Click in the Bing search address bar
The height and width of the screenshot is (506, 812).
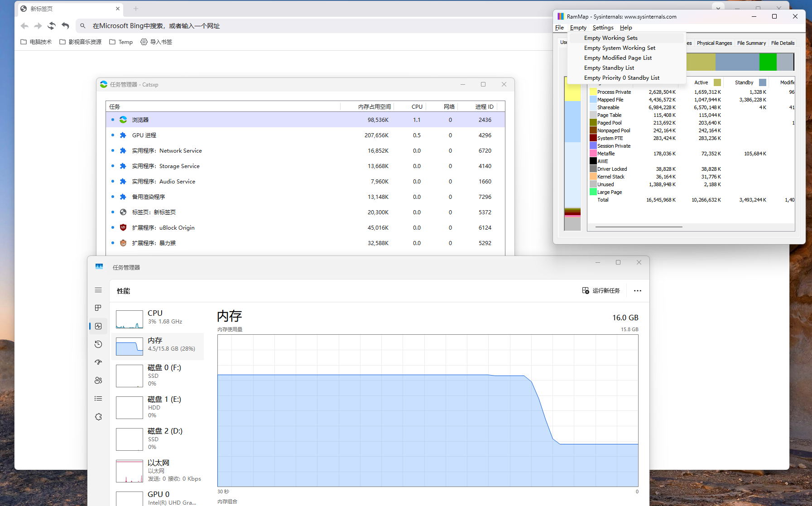point(272,26)
